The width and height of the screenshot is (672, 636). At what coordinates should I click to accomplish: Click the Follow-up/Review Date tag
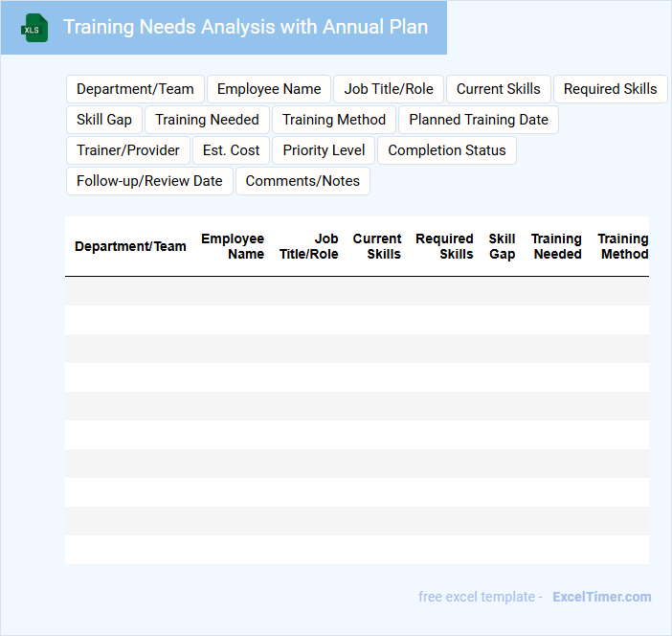149,181
